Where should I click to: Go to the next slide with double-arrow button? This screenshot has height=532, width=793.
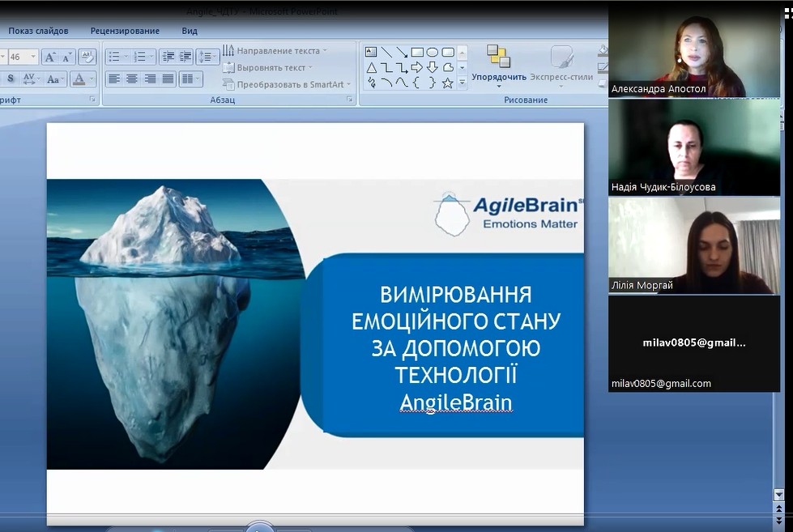point(779,520)
